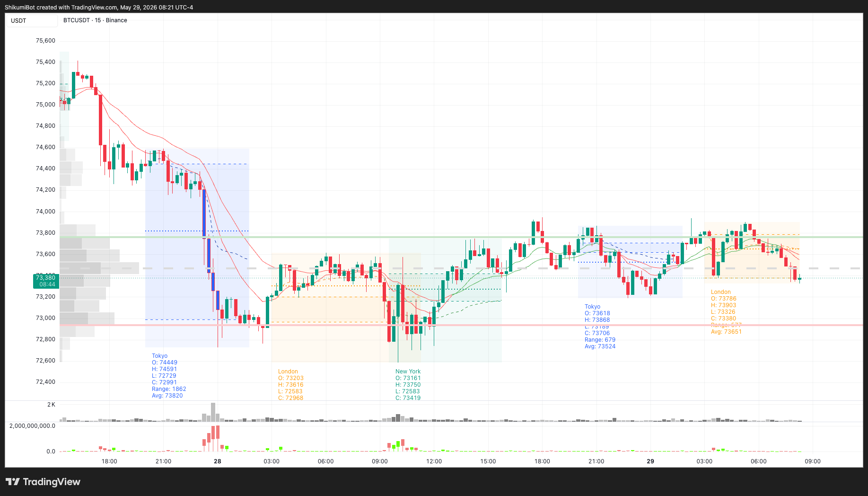Select the 28 date marker on time axis
This screenshot has height=496, width=868.
218,461
